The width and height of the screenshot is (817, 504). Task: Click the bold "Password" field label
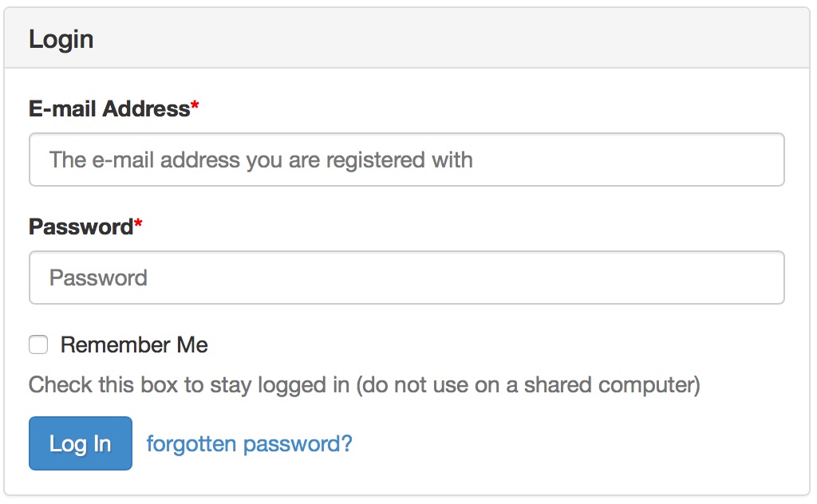(81, 226)
